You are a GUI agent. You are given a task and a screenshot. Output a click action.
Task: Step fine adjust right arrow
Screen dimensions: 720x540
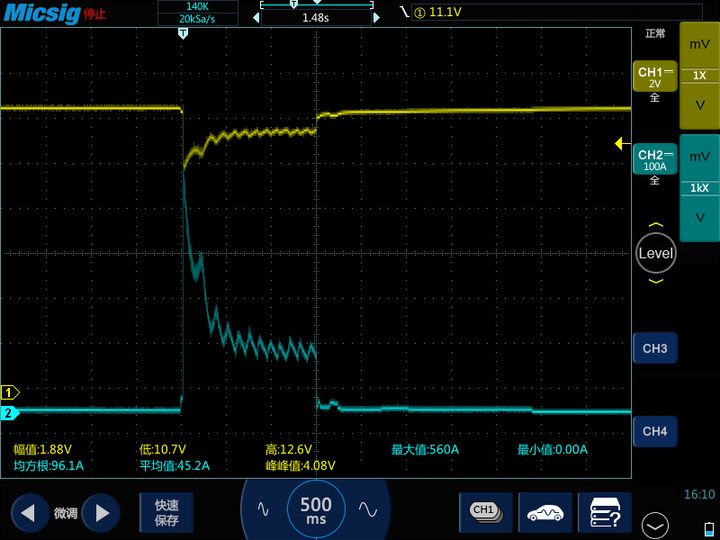(101, 513)
